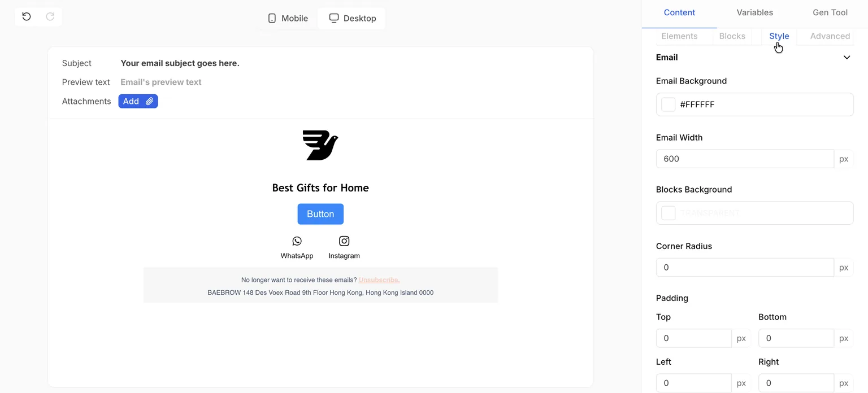Click the undo arrow icon
868x393 pixels.
click(27, 16)
